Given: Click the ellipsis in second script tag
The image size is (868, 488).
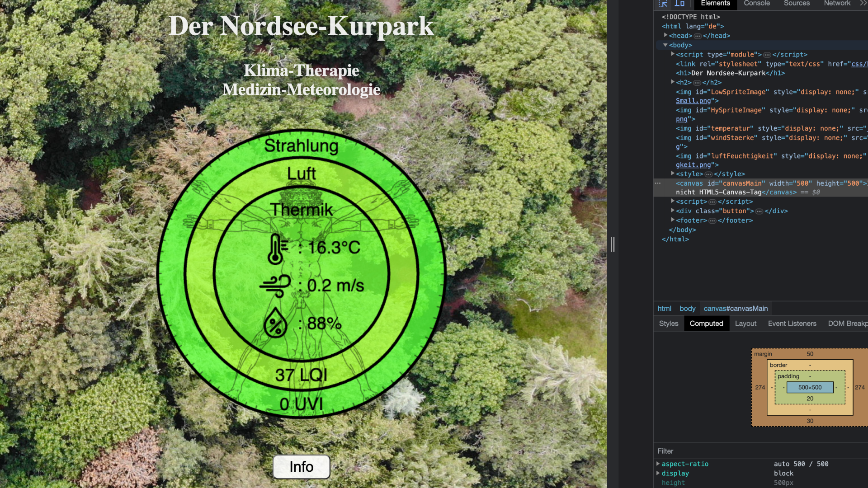Looking at the screenshot, I should [x=712, y=202].
